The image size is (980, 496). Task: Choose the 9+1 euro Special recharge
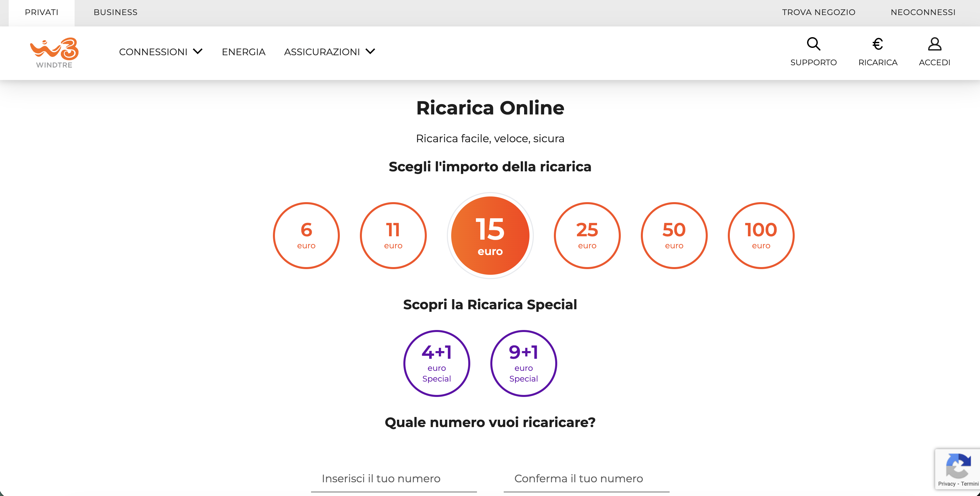[x=523, y=363]
